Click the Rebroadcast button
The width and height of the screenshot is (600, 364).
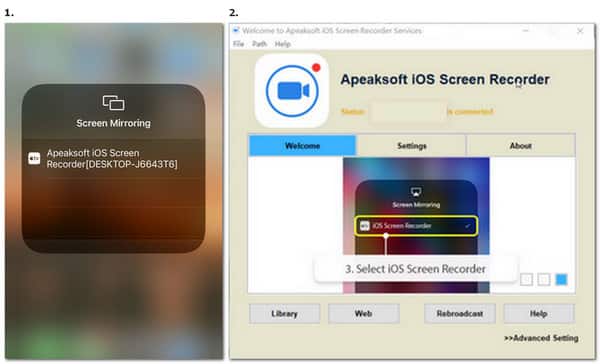pos(460,313)
